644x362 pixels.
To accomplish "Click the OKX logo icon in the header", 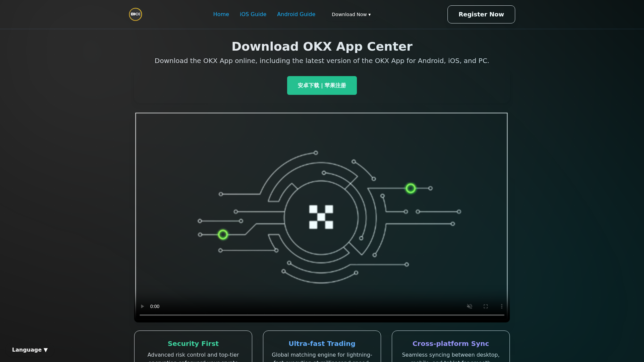I will point(136,14).
